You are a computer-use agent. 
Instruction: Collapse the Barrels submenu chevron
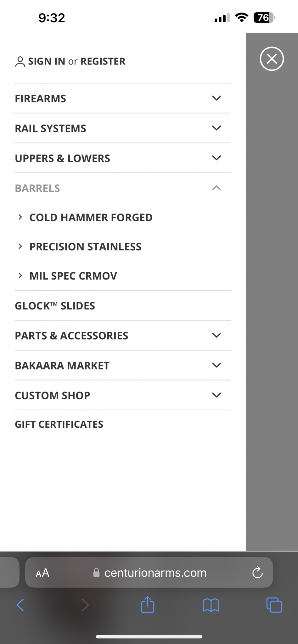(216, 188)
